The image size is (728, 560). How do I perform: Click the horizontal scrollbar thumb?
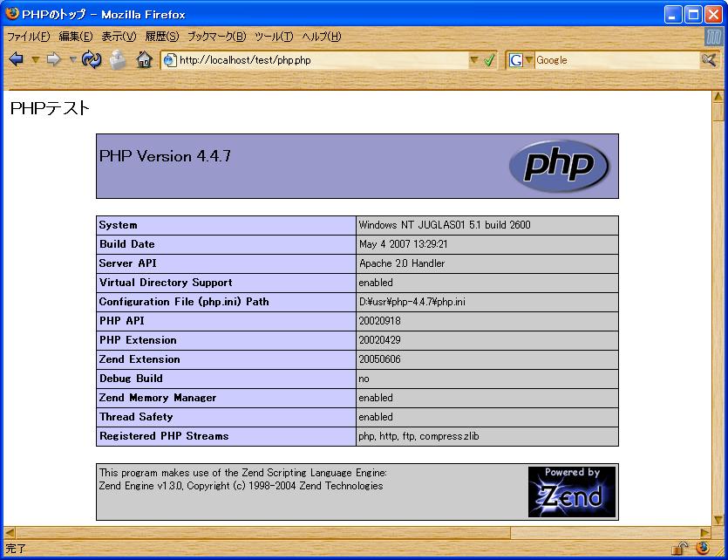[x=262, y=532]
